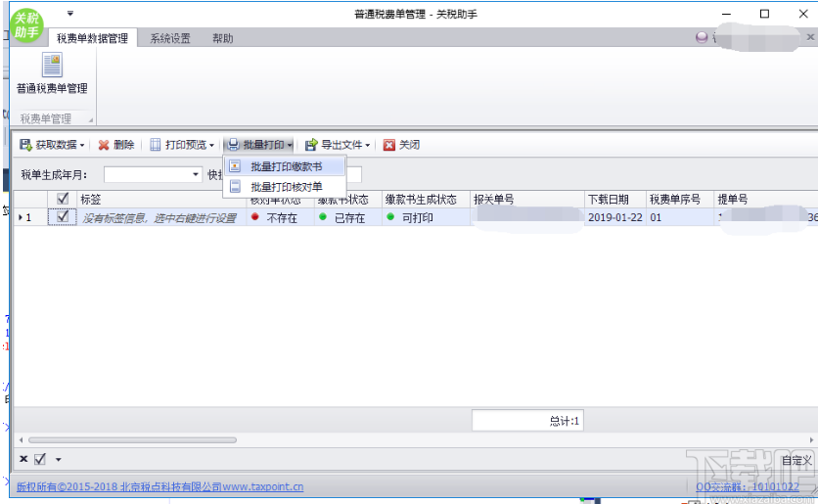This screenshot has height=504, width=818.
Task: Click the 删除 red cross icon
Action: click(104, 145)
